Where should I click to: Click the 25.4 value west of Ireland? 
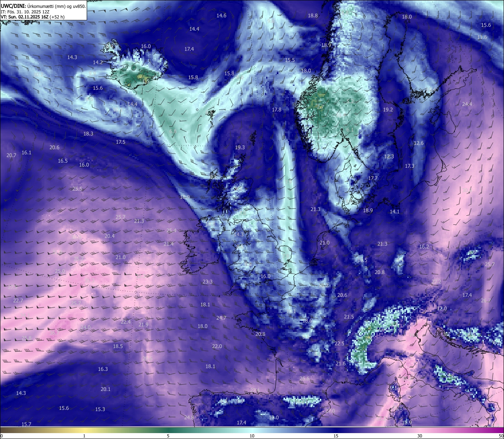pyautogui.click(x=171, y=231)
